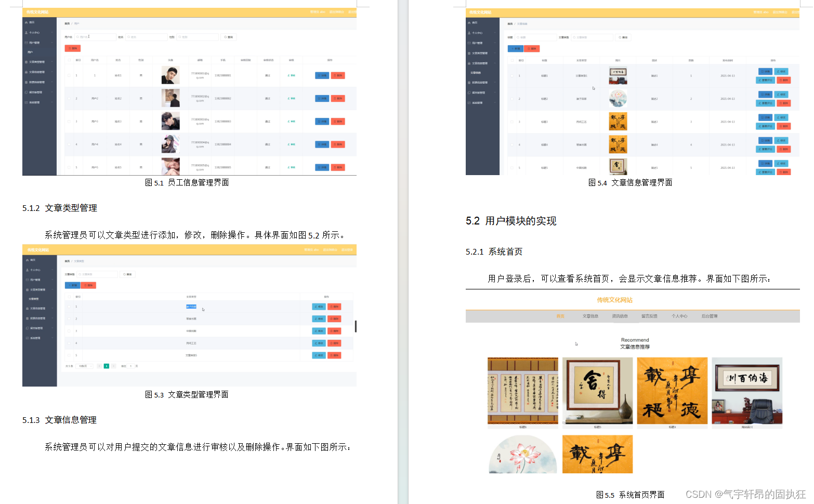The image size is (814, 504).
Task: Click red 删除 button above figure 5.1 user table
Action: 73,48
